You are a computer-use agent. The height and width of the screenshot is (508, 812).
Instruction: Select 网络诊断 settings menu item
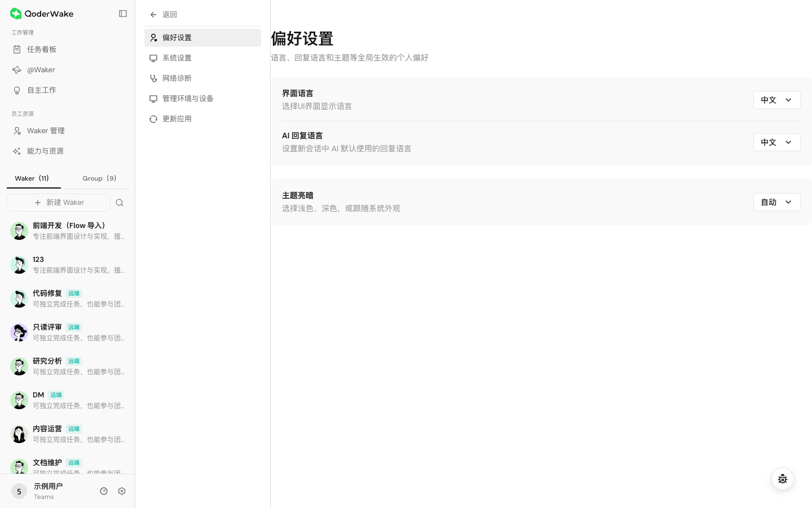(202, 78)
